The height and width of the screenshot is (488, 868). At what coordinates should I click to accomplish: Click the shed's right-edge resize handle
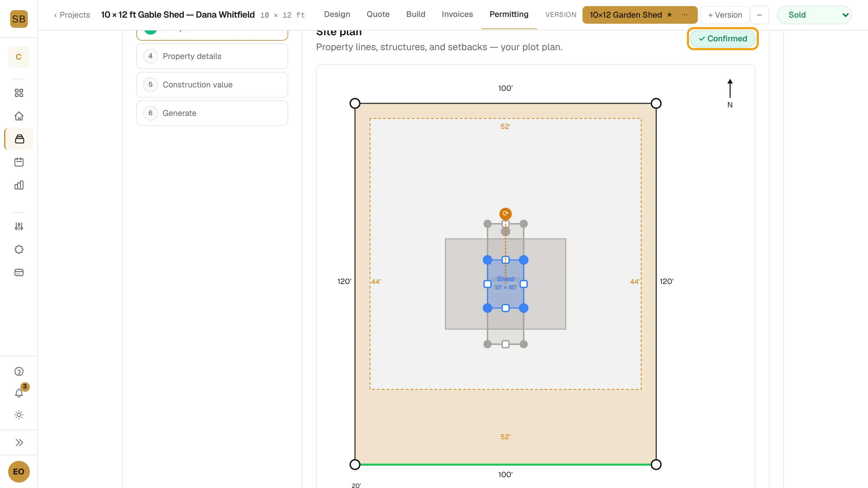[x=524, y=284]
